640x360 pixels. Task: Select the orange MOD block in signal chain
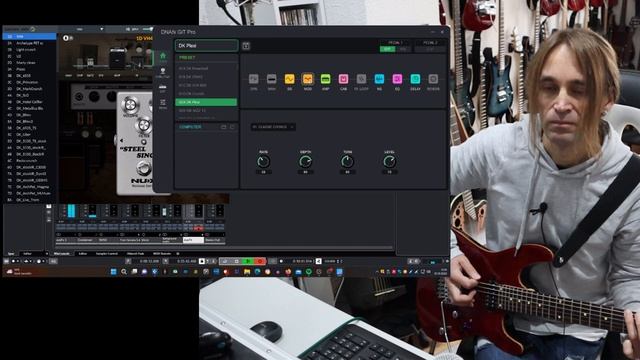pyautogui.click(x=307, y=79)
